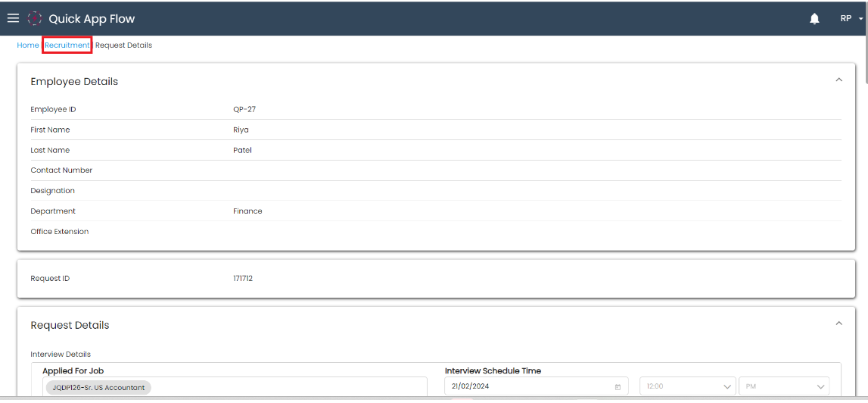The height and width of the screenshot is (403, 868).
Task: Collapse the Request Details section
Action: [838, 323]
